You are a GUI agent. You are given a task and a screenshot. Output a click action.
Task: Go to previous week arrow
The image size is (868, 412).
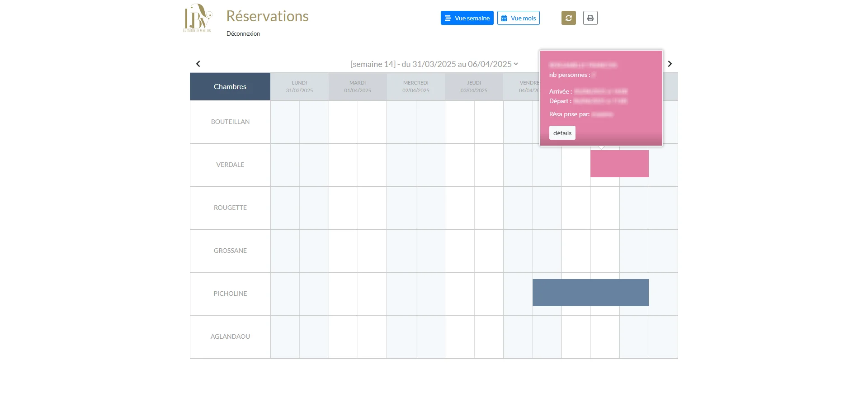[198, 64]
